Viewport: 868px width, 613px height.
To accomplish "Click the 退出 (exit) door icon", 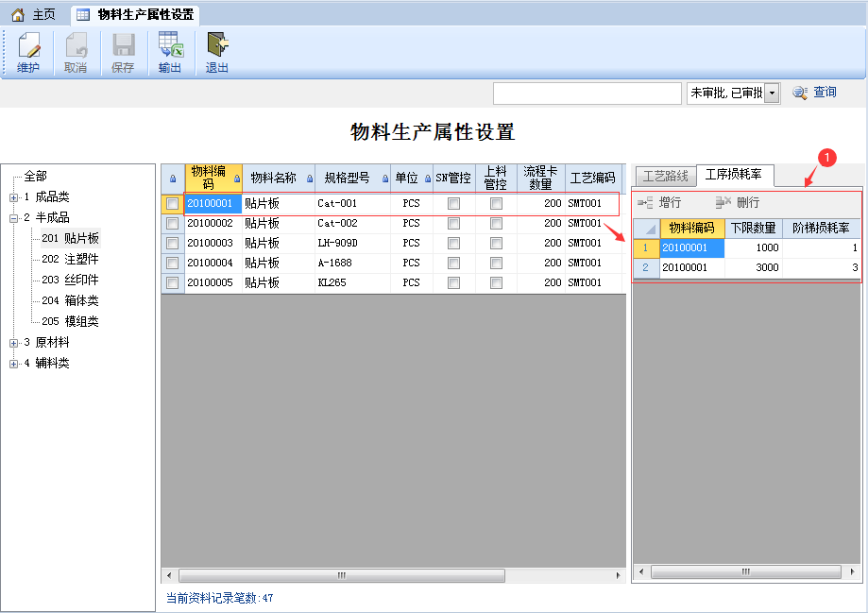I will pos(217,45).
